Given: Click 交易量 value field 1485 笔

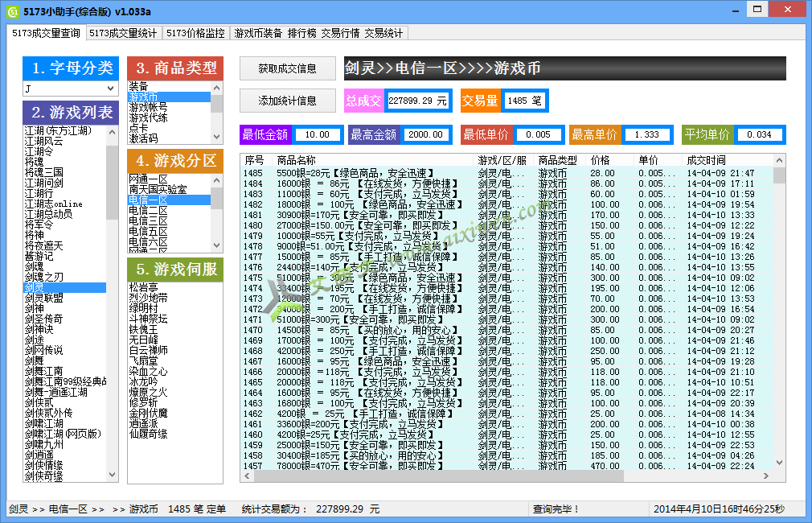Looking at the screenshot, I should tap(525, 101).
